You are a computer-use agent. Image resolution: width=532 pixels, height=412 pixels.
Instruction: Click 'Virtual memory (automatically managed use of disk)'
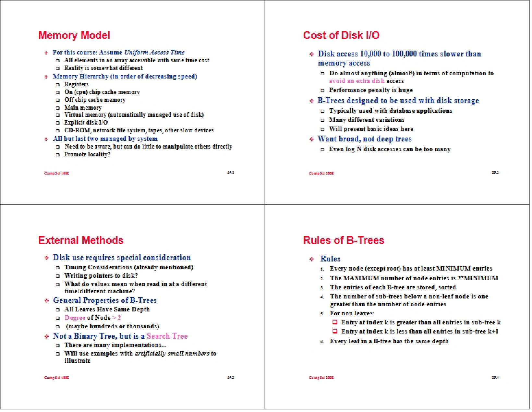[134, 115]
